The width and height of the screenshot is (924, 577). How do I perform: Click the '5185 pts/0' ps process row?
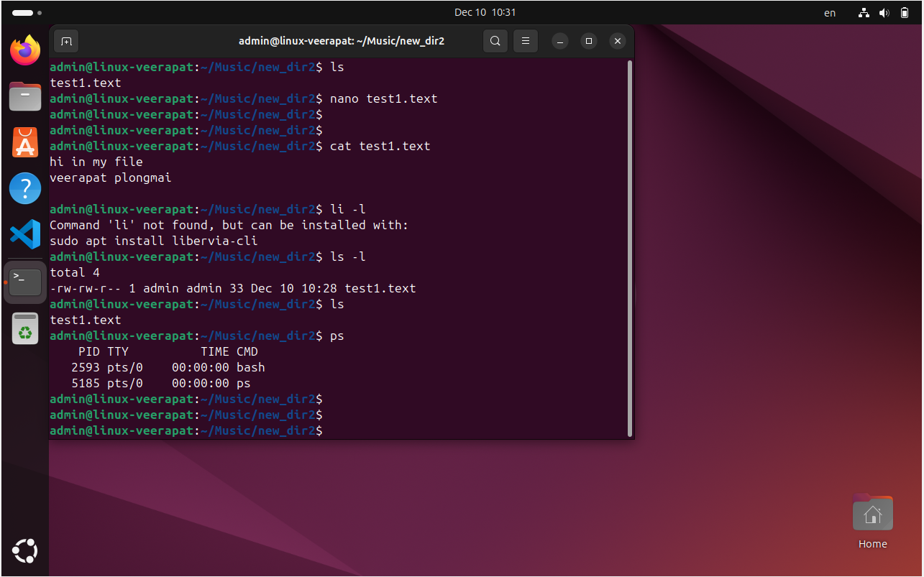click(161, 383)
